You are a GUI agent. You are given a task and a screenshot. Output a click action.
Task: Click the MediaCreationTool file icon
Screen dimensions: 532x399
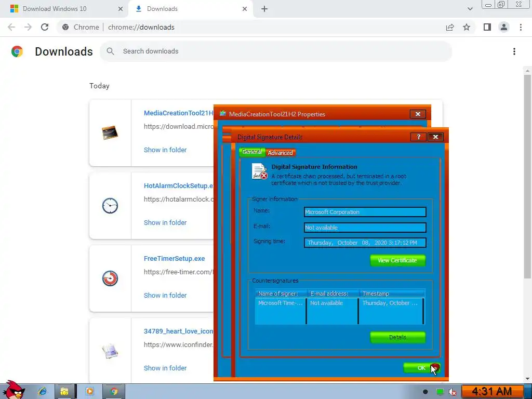click(x=110, y=132)
